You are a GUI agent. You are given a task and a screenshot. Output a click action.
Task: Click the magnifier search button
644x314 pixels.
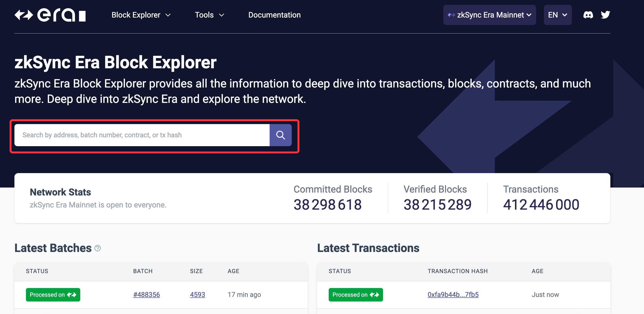[280, 135]
